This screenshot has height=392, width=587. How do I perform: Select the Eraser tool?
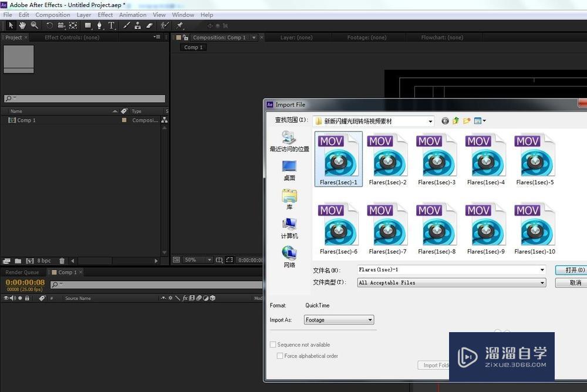pyautogui.click(x=149, y=25)
